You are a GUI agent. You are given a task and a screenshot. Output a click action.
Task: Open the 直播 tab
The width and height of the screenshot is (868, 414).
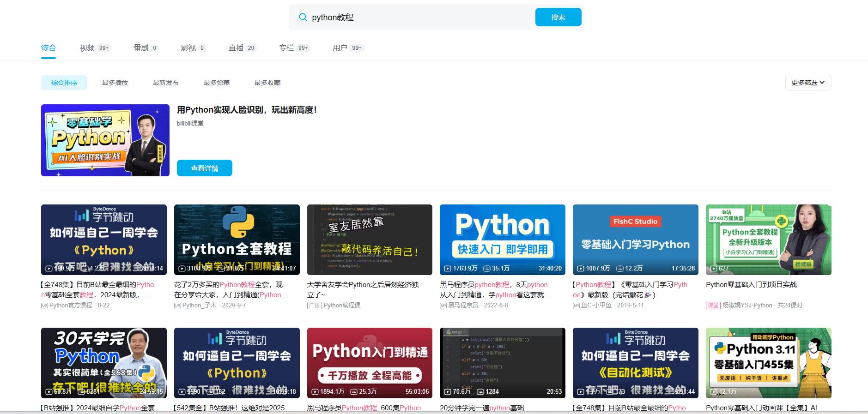(243, 48)
